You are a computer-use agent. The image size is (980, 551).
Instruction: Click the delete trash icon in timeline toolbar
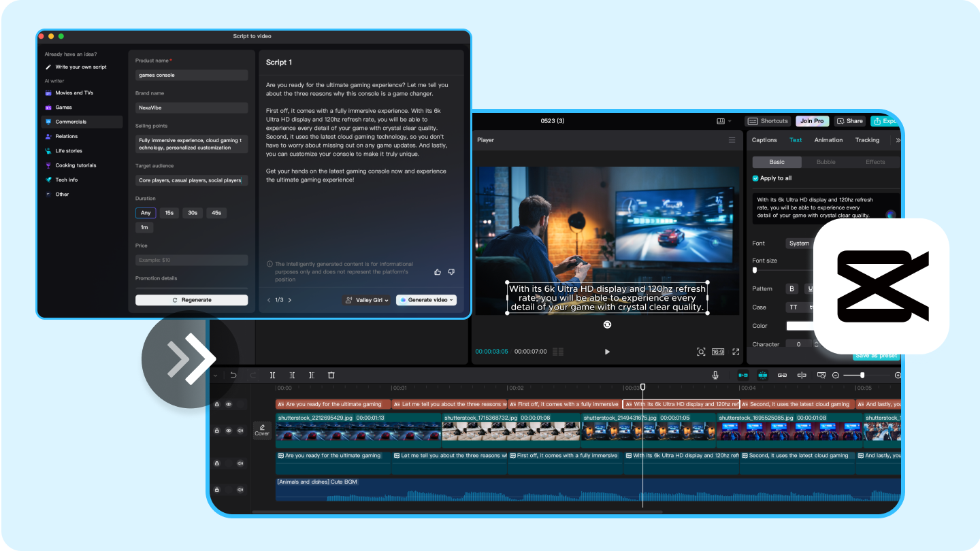pyautogui.click(x=331, y=375)
